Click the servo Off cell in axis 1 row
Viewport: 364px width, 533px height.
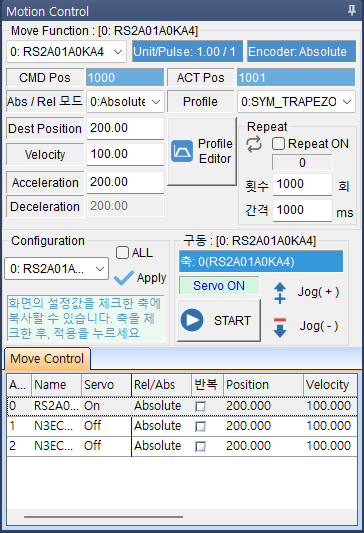106,426
